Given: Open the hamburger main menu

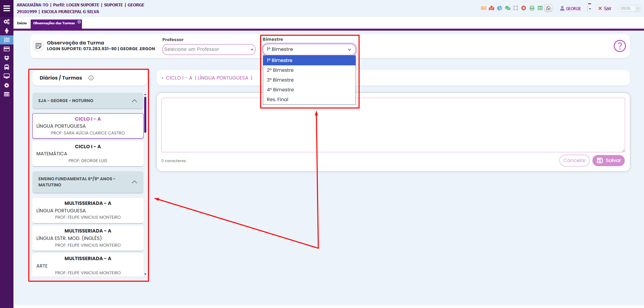Looking at the screenshot, I should (7, 8).
